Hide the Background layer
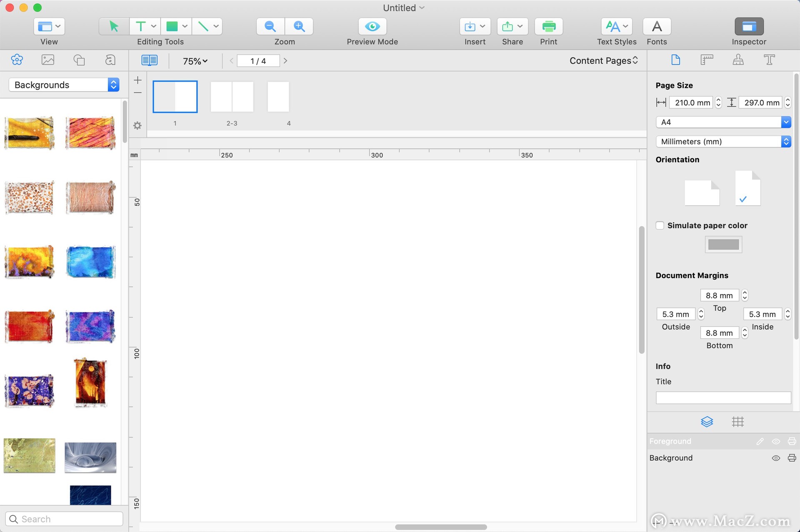800x532 pixels. (x=776, y=458)
